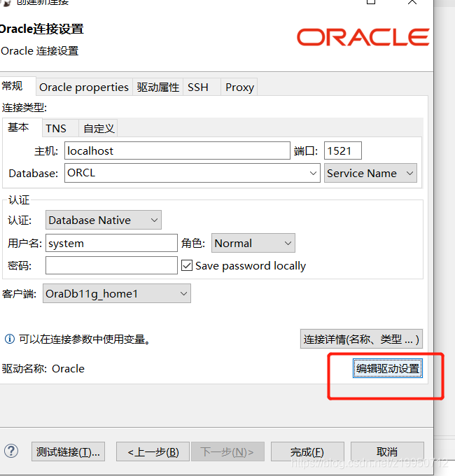The height and width of the screenshot is (476, 455).
Task: Focus the empty 密码 password field
Action: click(111, 265)
